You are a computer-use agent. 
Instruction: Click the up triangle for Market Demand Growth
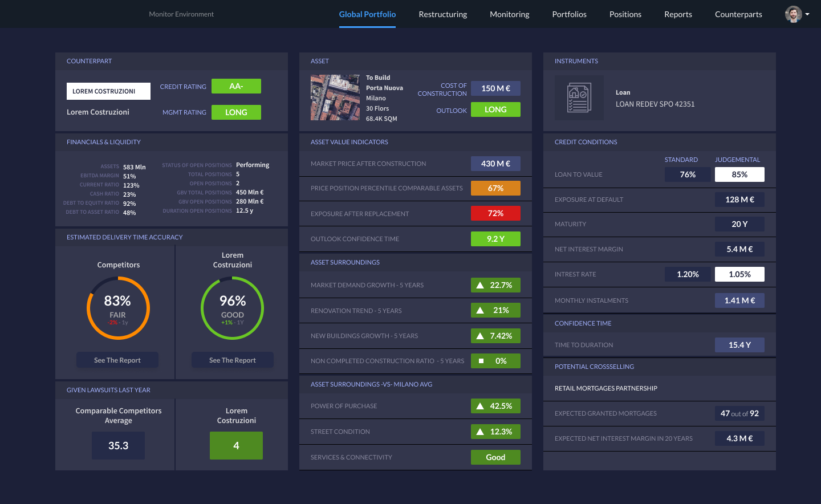click(x=480, y=285)
